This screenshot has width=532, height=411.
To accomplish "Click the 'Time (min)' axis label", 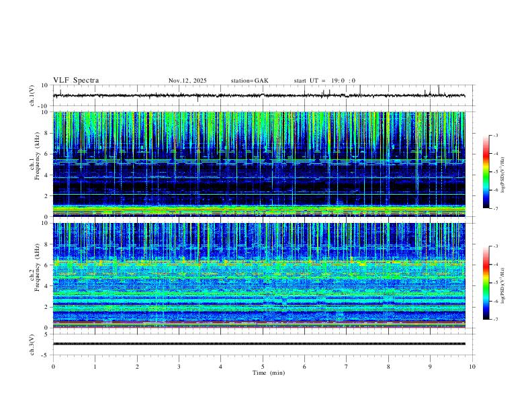I will click(269, 373).
